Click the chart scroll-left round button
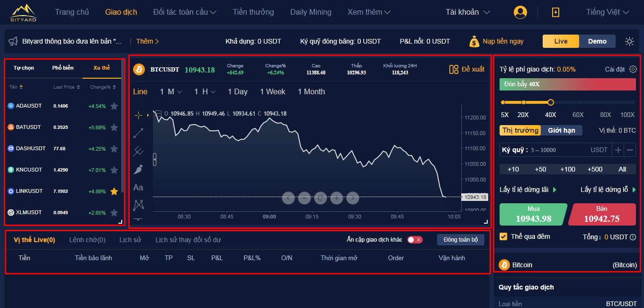The height and width of the screenshot is (308, 644). tap(288, 198)
